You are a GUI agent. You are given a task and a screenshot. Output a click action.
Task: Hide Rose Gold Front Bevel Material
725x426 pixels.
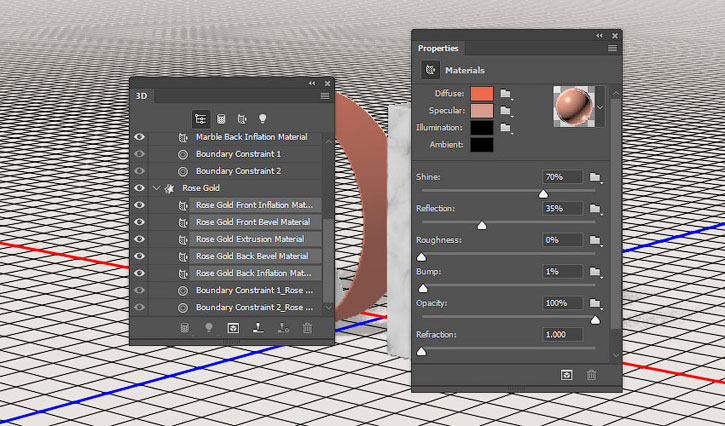139,222
